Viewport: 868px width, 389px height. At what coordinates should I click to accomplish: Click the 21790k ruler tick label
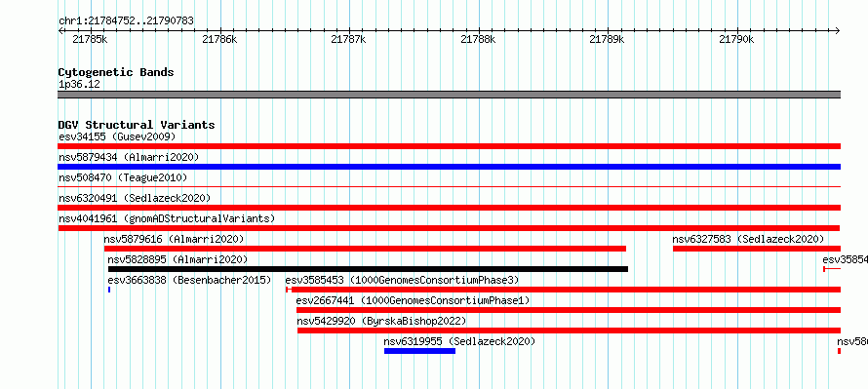pyautogui.click(x=736, y=39)
